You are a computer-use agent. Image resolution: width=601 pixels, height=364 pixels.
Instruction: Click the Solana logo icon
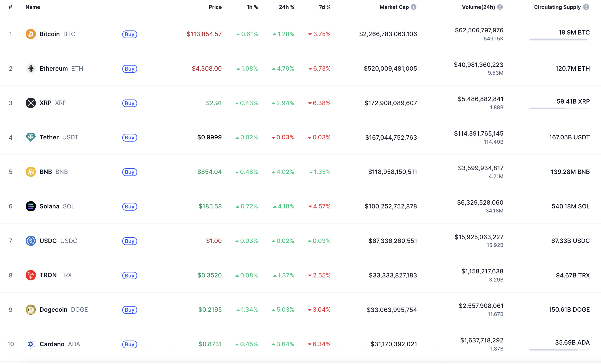pyautogui.click(x=31, y=206)
